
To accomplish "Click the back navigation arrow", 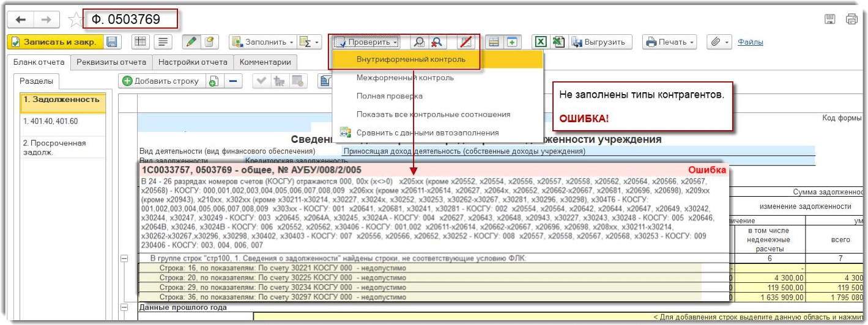I will (21, 20).
